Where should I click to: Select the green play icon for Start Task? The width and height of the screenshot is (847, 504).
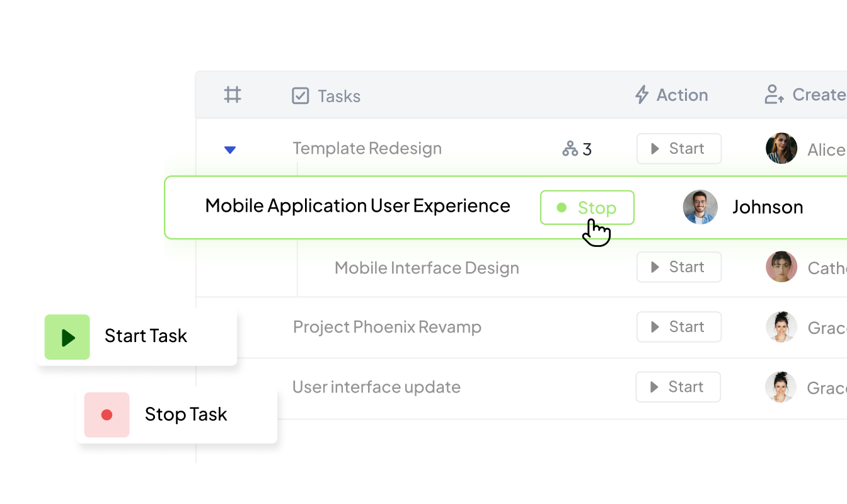[x=67, y=336]
